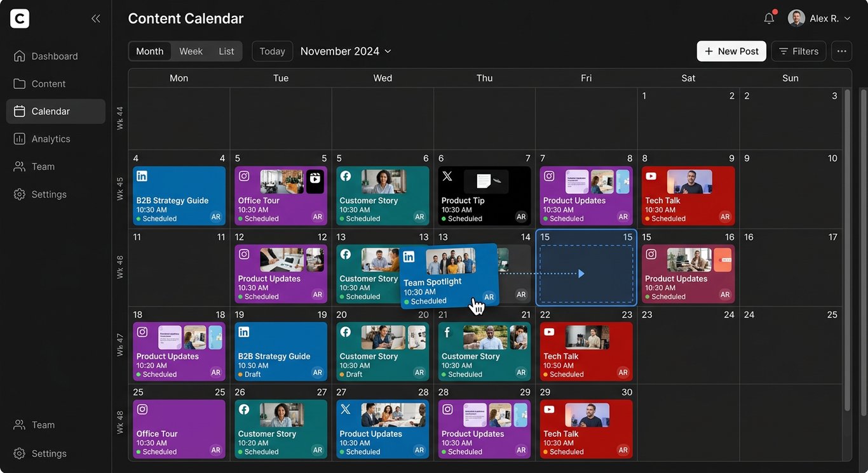Switch to the Week view tab
Viewport: 868px width, 473px height.
point(190,51)
